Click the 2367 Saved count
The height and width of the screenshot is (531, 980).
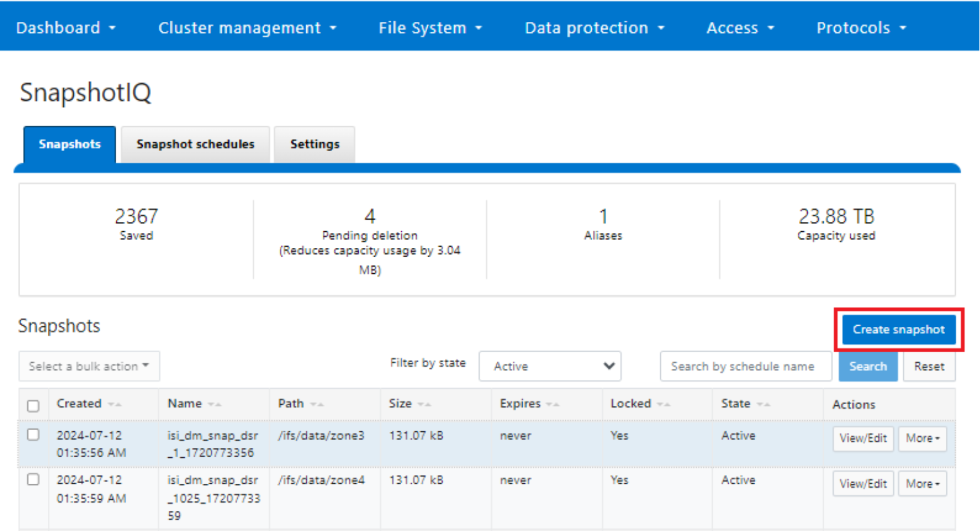(136, 217)
